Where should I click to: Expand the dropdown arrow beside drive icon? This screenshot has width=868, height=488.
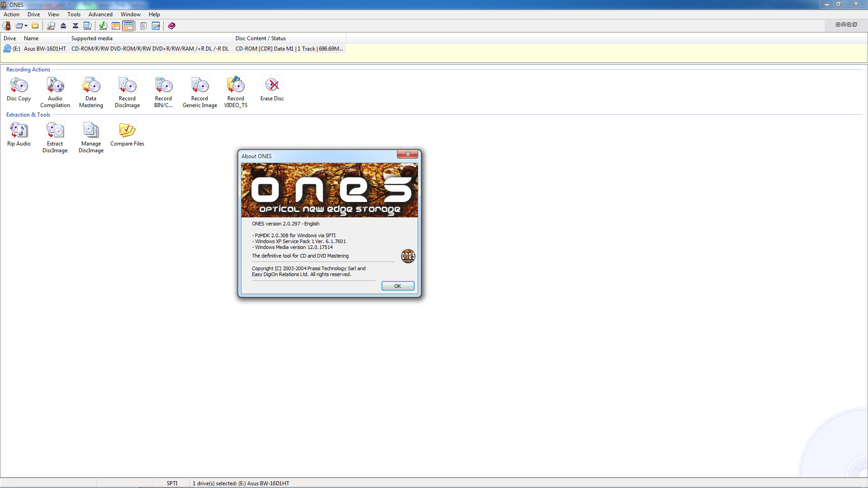pos(26,26)
